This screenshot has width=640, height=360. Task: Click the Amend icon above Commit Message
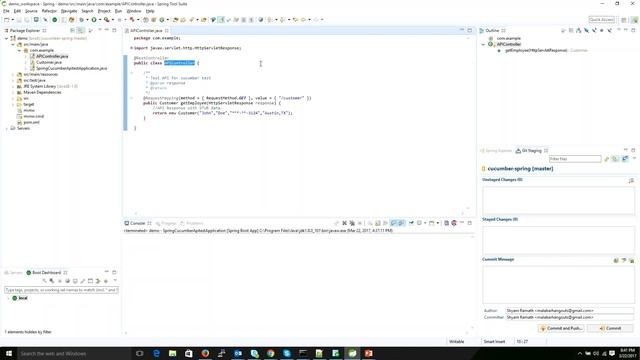[x=616, y=260]
